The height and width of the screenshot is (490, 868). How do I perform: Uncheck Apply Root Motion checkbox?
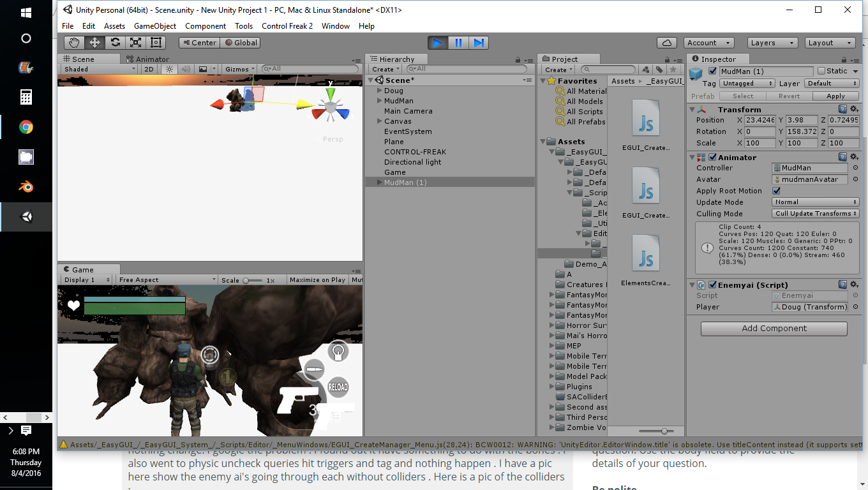click(x=777, y=191)
